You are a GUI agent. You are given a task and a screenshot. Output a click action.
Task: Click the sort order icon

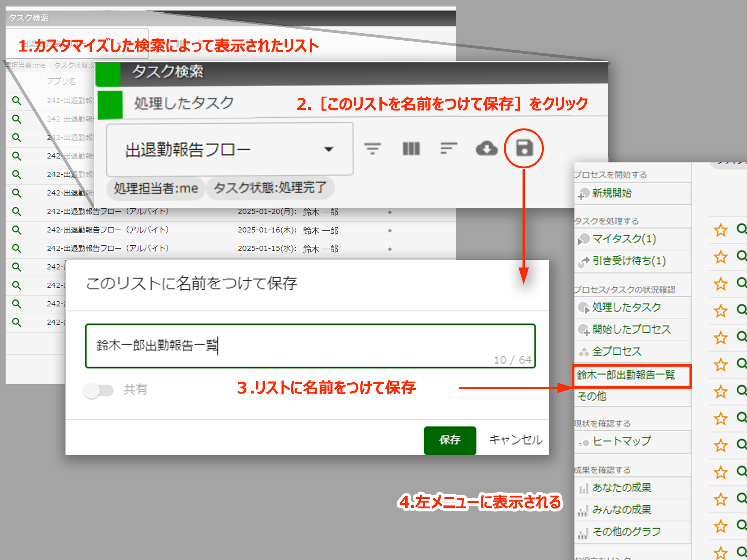tap(448, 148)
